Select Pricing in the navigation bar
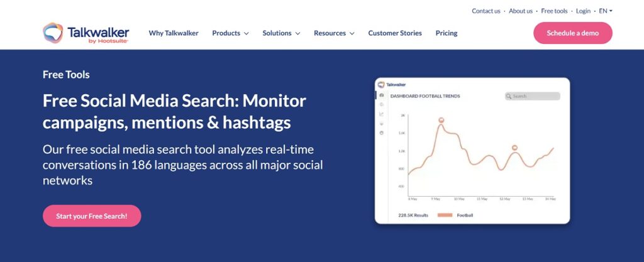 [447, 33]
